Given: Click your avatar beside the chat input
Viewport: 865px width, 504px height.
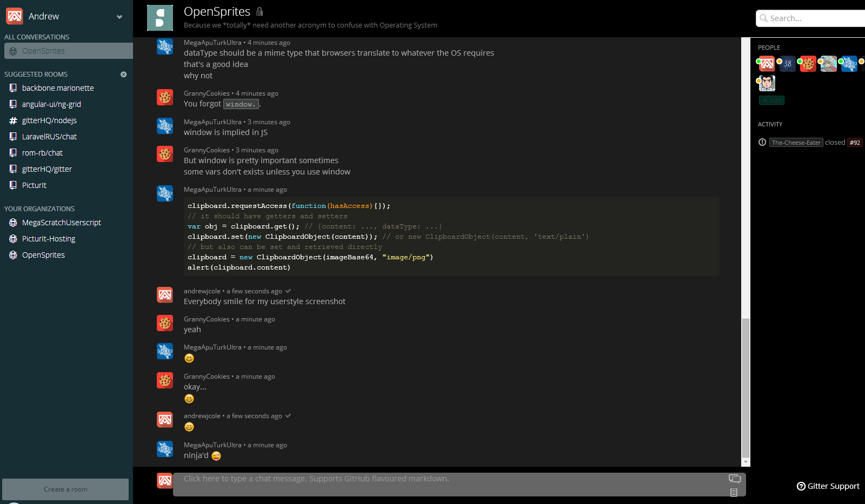Looking at the screenshot, I should coord(165,481).
